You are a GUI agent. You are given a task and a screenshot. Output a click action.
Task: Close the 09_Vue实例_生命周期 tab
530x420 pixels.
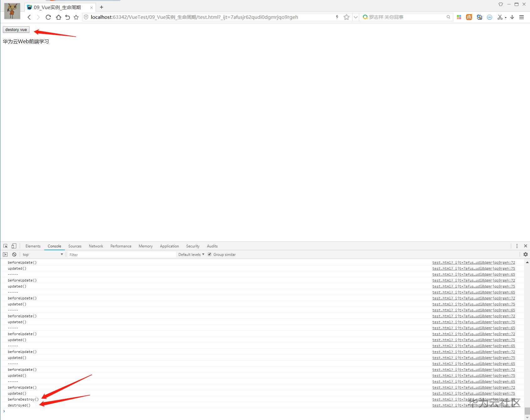pos(92,8)
